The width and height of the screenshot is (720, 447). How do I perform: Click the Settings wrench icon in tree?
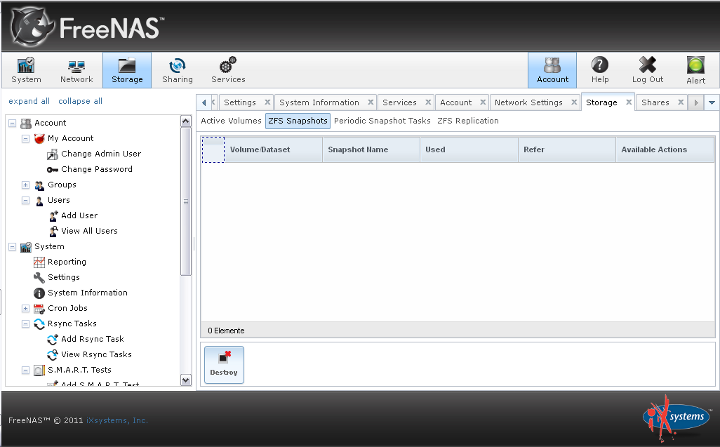tap(39, 277)
